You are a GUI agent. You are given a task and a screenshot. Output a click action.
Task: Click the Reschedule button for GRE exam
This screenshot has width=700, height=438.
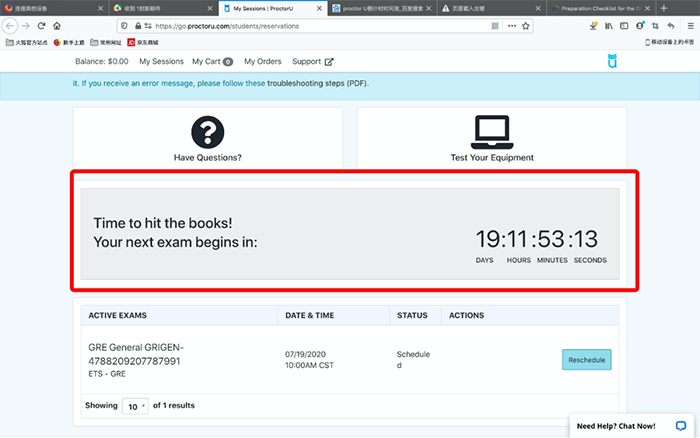click(586, 360)
